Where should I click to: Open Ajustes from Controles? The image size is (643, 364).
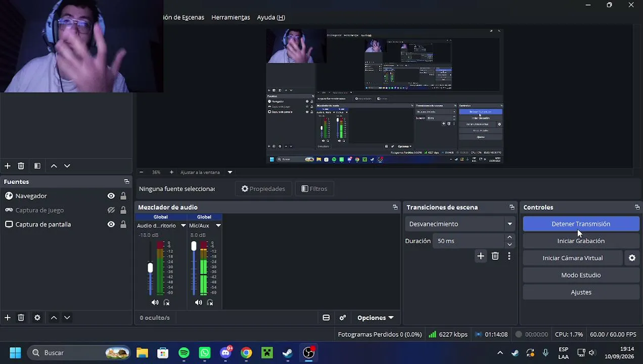[581, 292]
